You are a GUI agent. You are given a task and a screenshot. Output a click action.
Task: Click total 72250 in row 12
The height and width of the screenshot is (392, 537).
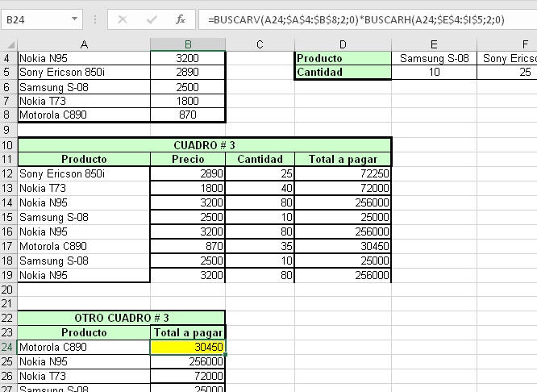click(343, 173)
